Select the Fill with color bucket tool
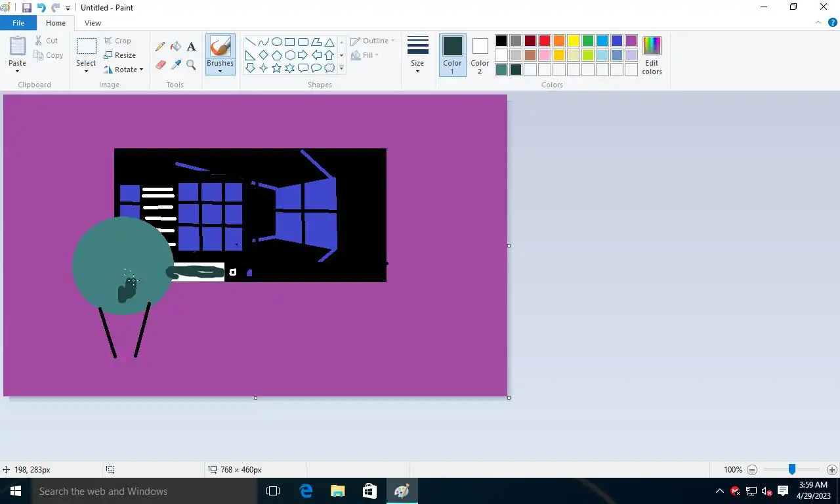The image size is (840, 504). point(176,47)
